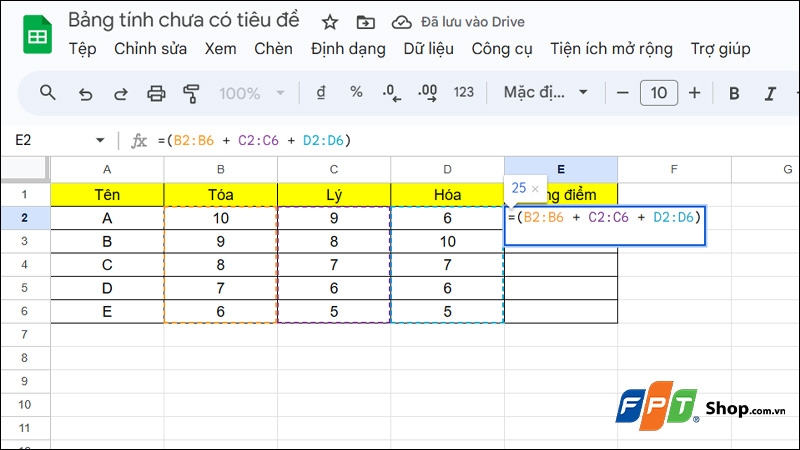Open the Tệp menu
The image size is (800, 450).
pos(82,49)
